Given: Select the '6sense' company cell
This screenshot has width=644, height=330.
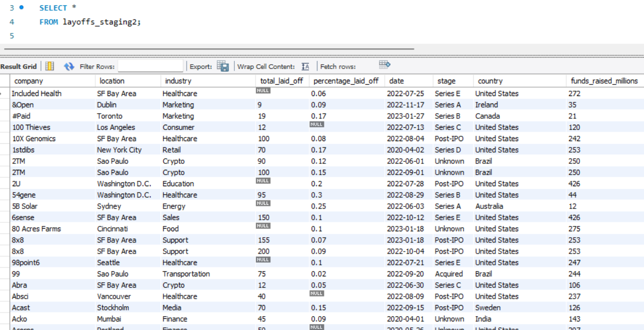Looking at the screenshot, I should (52, 218).
